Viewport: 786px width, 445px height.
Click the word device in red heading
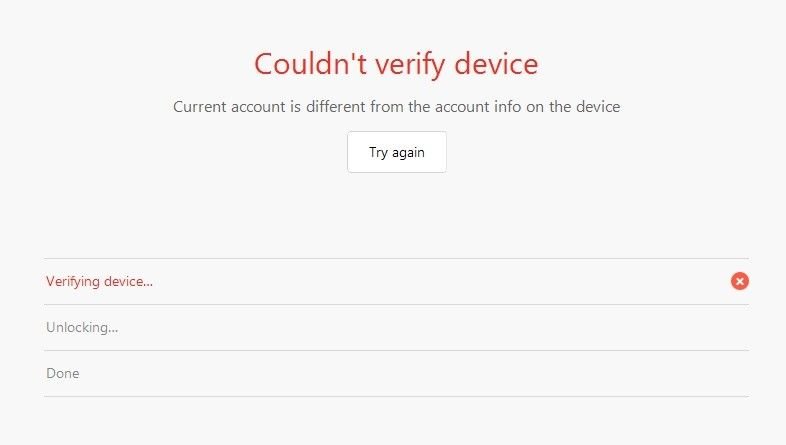496,64
